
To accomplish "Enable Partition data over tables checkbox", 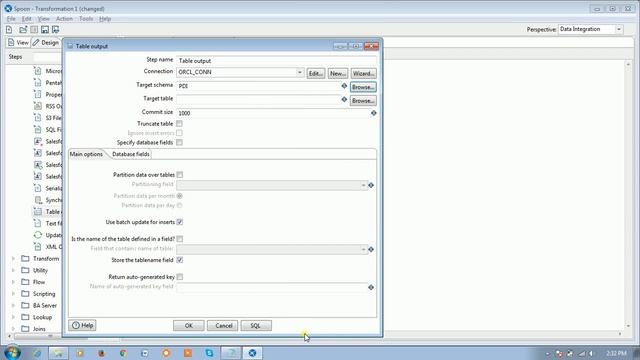I will (180, 175).
